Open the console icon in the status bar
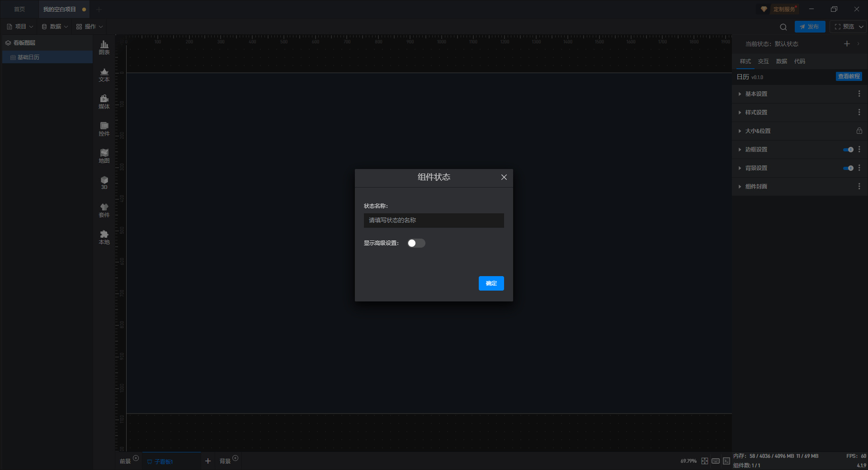The width and height of the screenshot is (868, 470). (726, 461)
